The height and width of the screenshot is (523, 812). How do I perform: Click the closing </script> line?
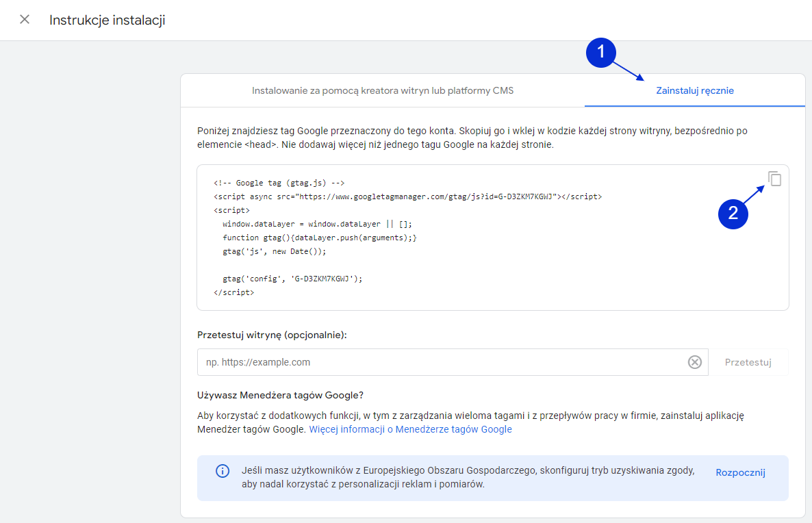(x=233, y=292)
